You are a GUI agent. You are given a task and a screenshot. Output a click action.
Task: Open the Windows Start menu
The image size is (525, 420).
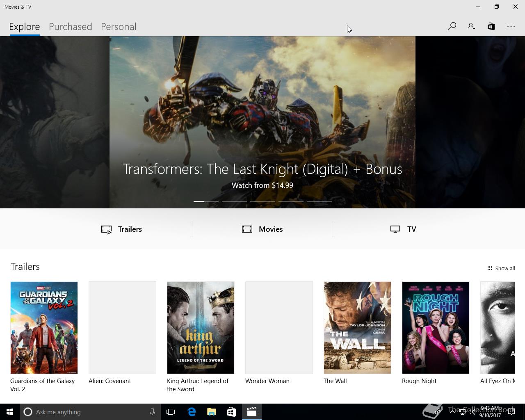tap(10, 412)
